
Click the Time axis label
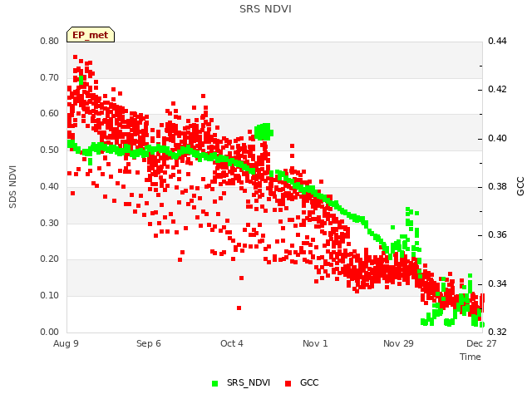(470, 357)
